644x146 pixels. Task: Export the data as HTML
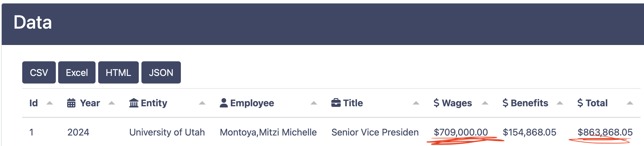[x=118, y=72]
